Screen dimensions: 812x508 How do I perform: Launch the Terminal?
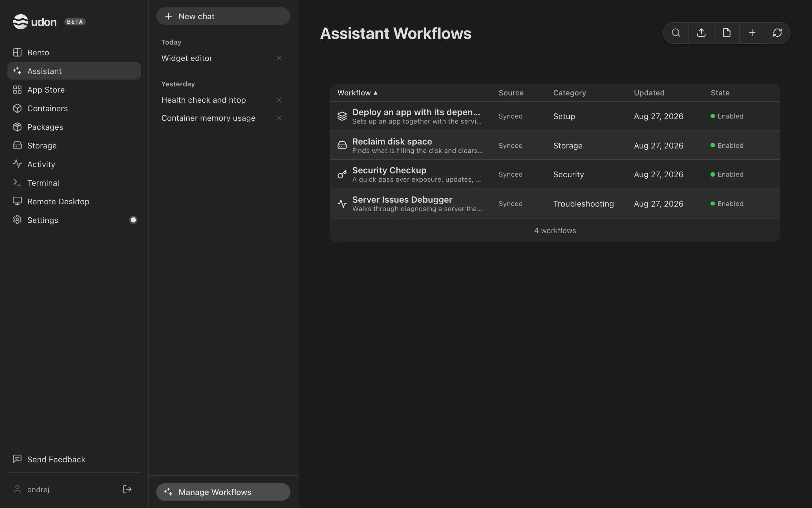(x=74, y=183)
